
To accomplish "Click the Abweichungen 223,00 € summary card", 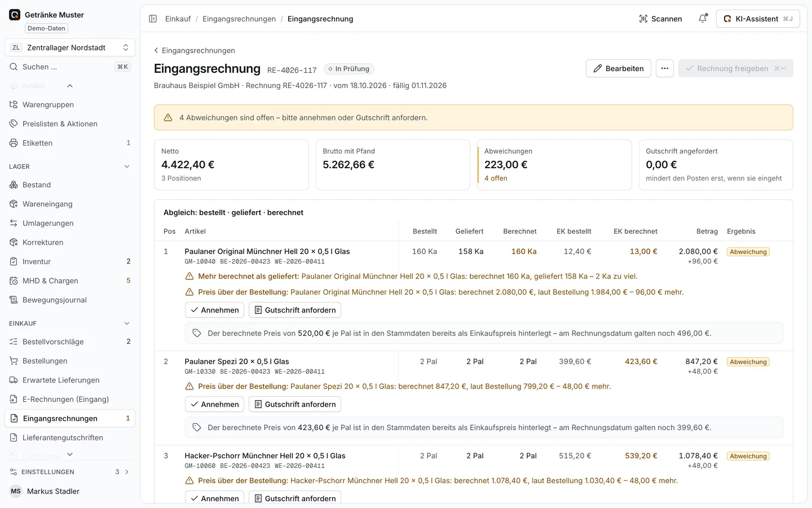I will 554,165.
